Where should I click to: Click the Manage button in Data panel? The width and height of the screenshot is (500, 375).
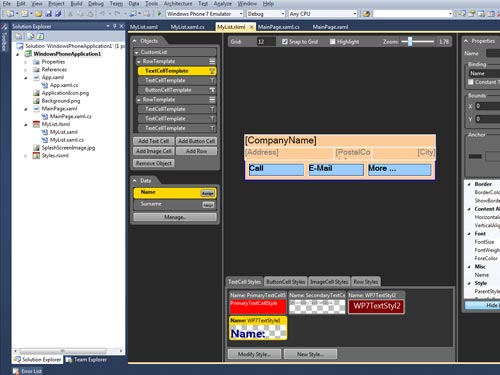pyautogui.click(x=175, y=217)
